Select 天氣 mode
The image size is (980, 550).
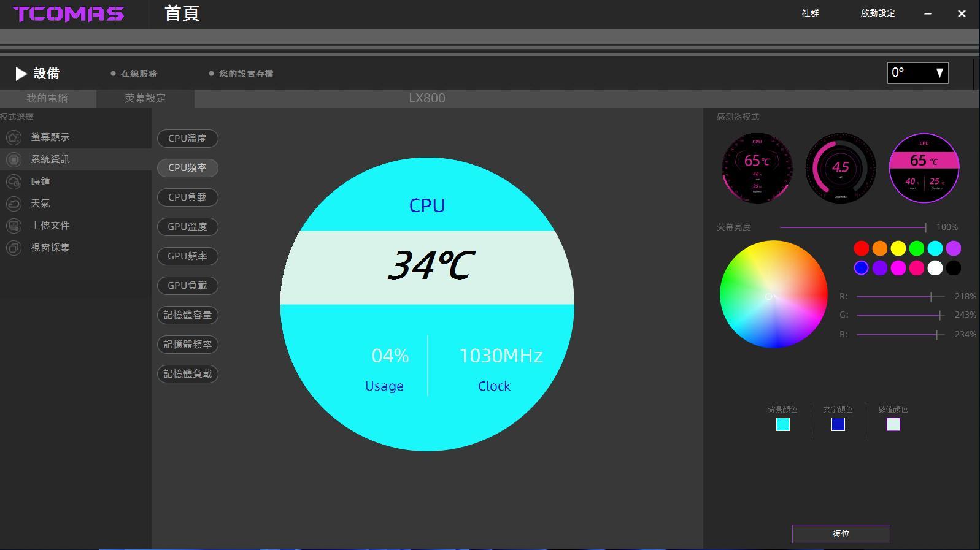(x=75, y=204)
